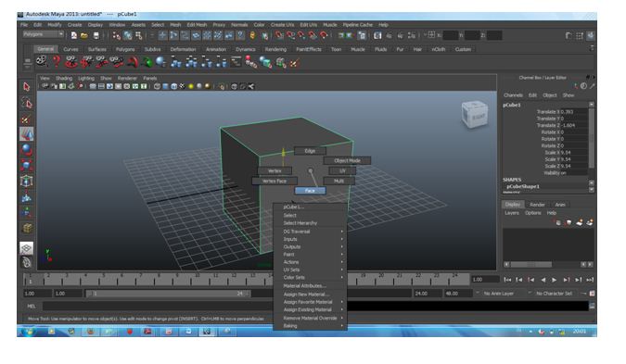The image size is (626, 364).
Task: Select the Rotate tool sphere icon
Action: click(26, 149)
